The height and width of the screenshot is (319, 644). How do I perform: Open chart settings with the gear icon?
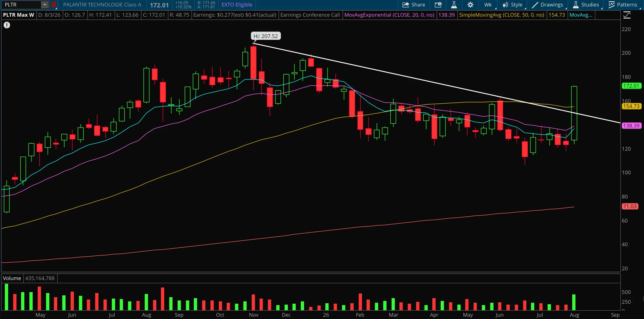pos(470,4)
